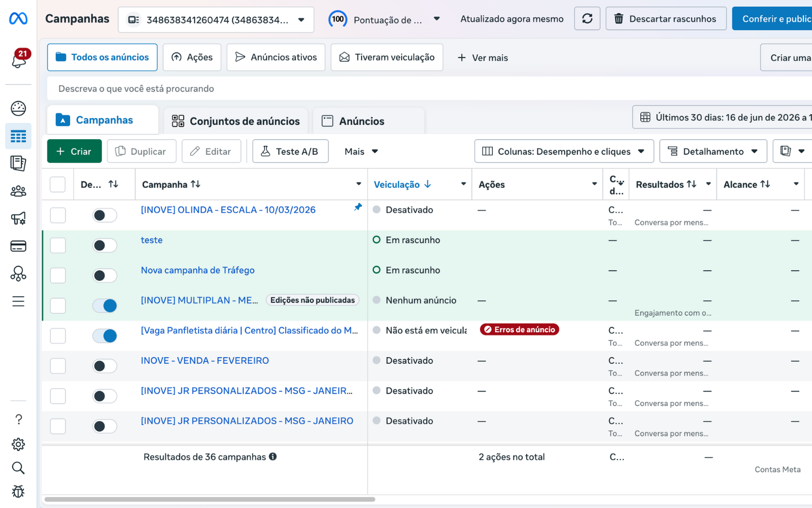This screenshot has height=508, width=812.
Task: Open the notifications bell icon
Action: point(19,59)
